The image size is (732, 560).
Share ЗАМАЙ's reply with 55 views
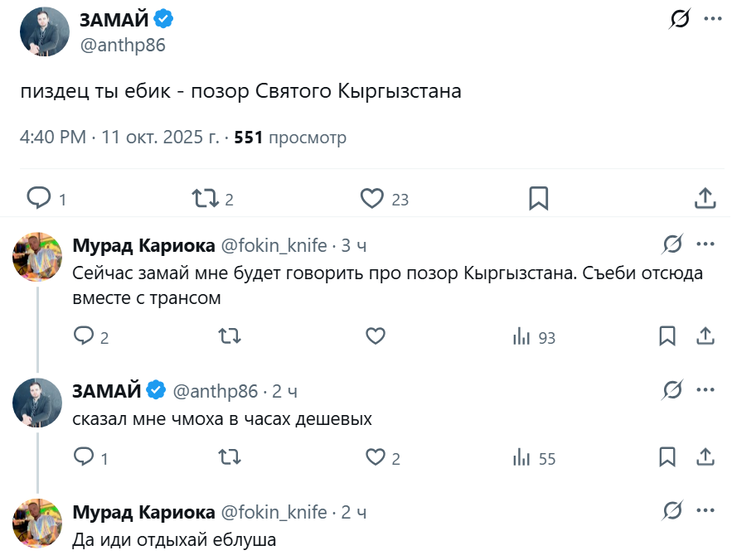705,457
